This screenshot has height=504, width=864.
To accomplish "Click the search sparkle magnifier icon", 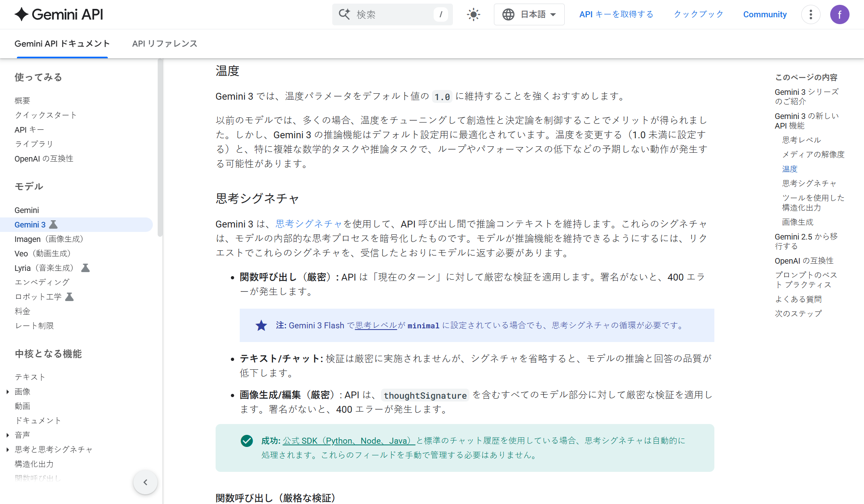I will [344, 14].
